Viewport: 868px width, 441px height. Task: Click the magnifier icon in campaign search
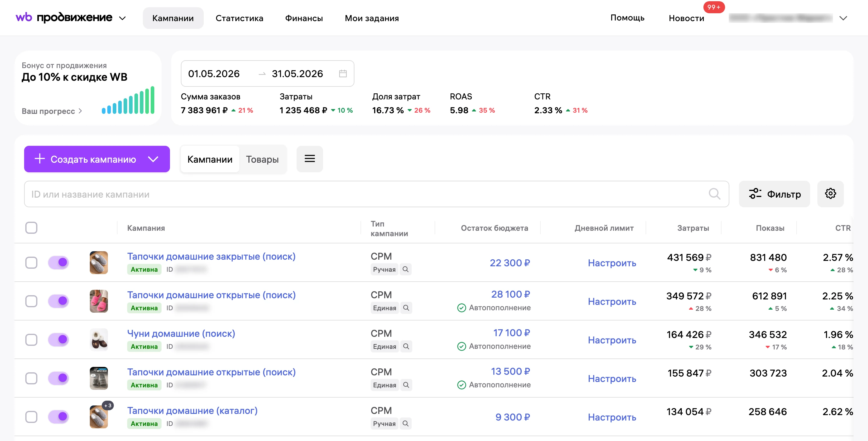point(714,194)
